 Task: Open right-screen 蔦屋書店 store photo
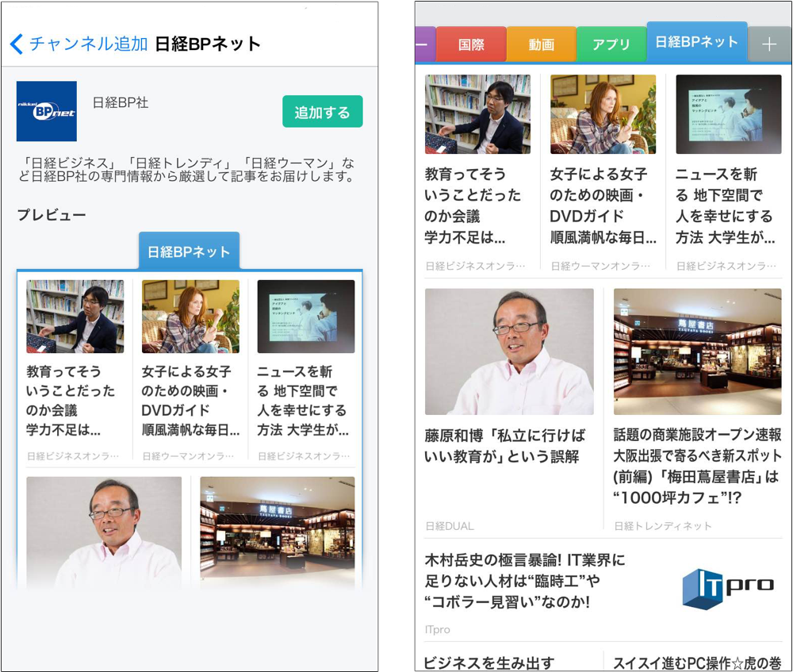point(697,351)
